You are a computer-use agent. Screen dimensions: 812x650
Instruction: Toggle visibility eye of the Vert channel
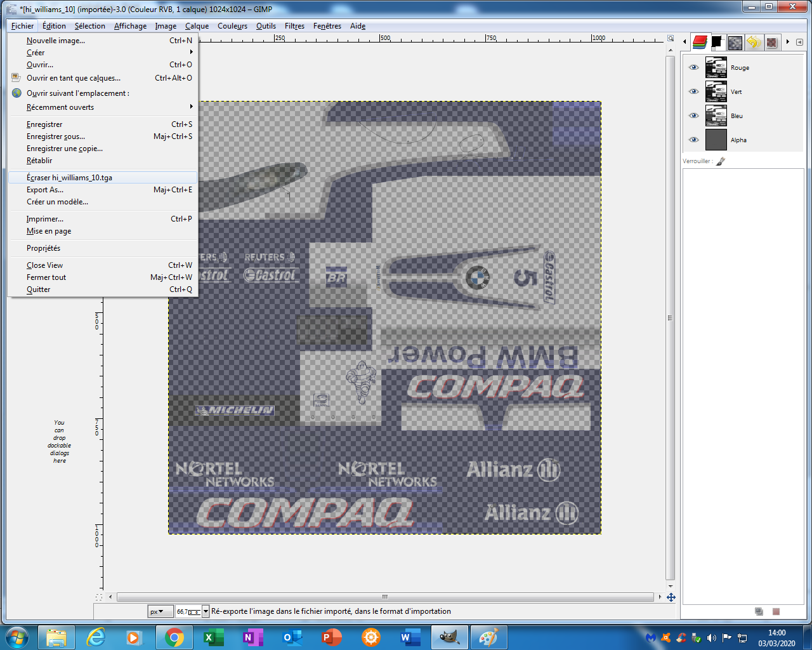[693, 91]
